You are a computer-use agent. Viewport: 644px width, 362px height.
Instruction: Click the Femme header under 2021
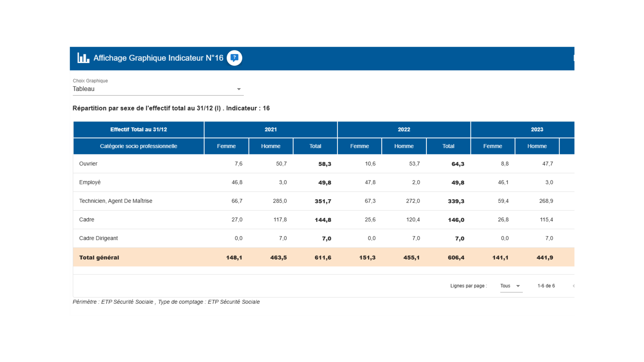[x=226, y=146]
